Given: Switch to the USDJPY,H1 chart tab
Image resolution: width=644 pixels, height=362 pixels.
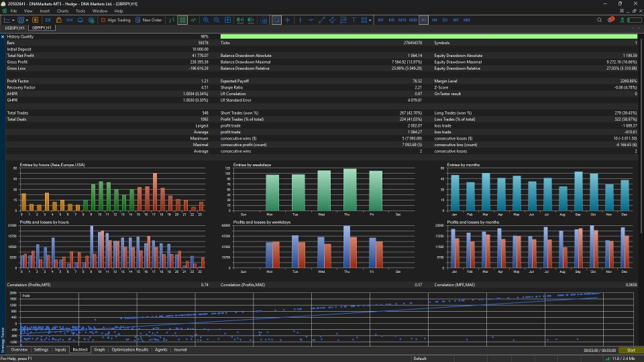Looking at the screenshot, I should [x=14, y=28].
